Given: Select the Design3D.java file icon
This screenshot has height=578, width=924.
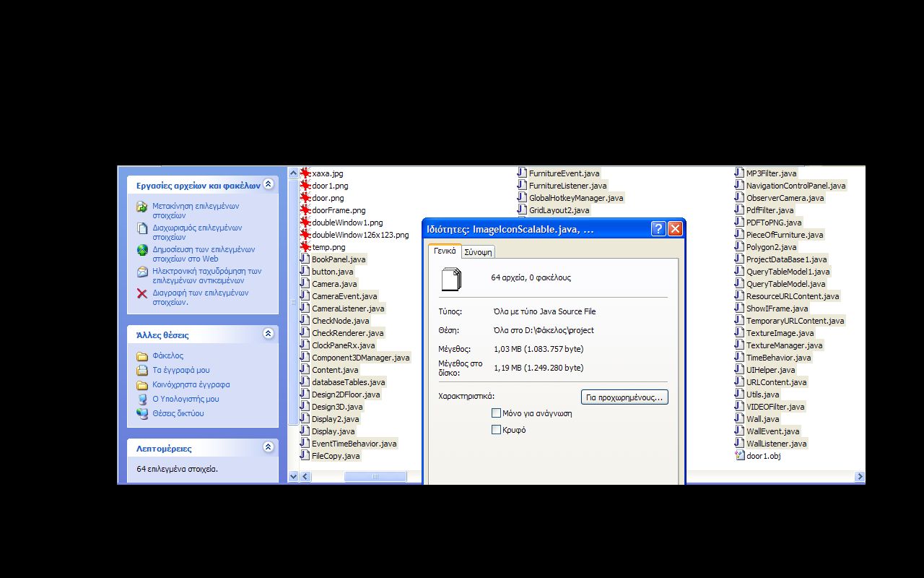Looking at the screenshot, I should click(x=305, y=407).
